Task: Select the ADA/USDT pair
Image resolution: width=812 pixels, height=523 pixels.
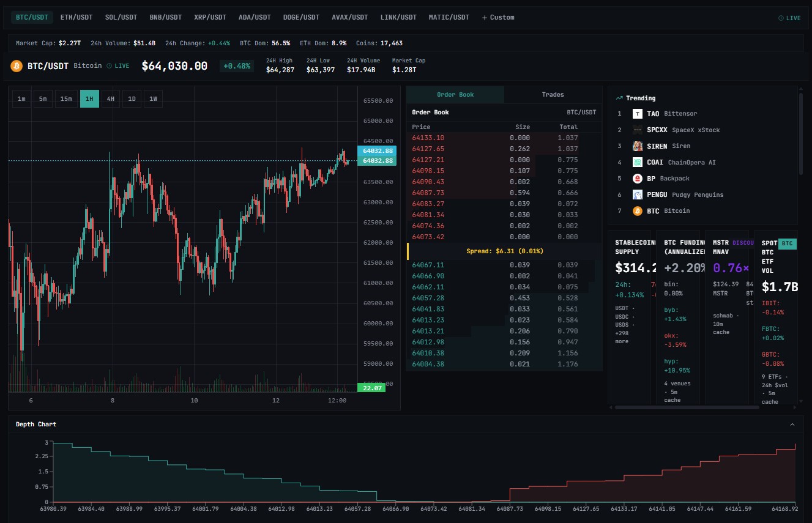Action: pos(255,17)
